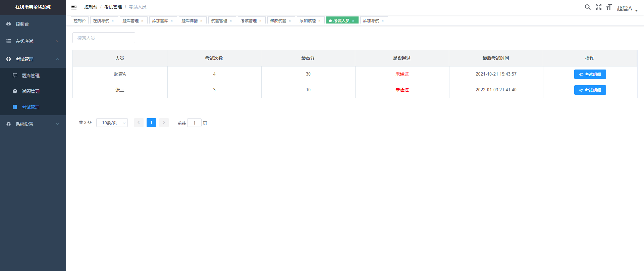Viewport: 644px width, 271px height.
Task: Click the 最后考试时间 column header
Action: pos(496,58)
